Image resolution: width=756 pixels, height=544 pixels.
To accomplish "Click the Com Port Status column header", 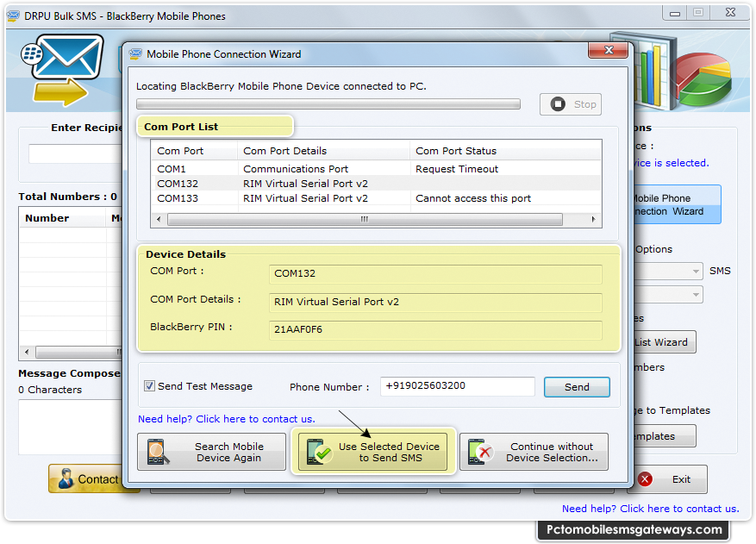I will (x=506, y=151).
